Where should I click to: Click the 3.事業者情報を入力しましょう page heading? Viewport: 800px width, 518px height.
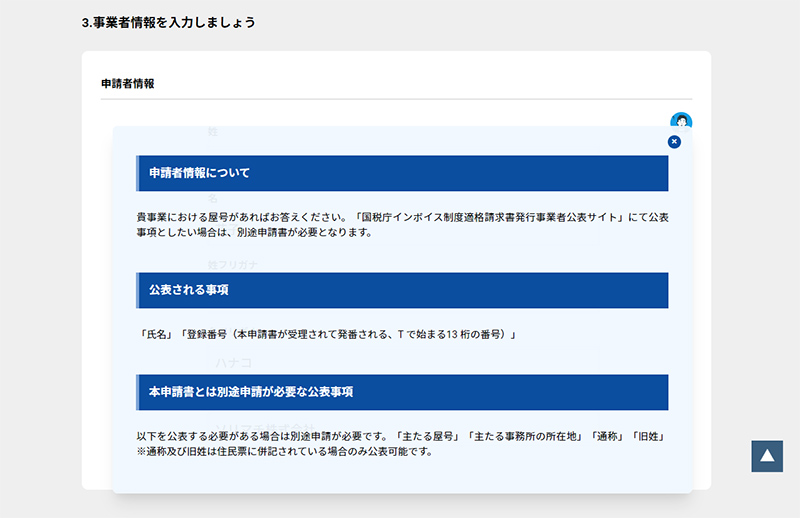click(x=168, y=22)
